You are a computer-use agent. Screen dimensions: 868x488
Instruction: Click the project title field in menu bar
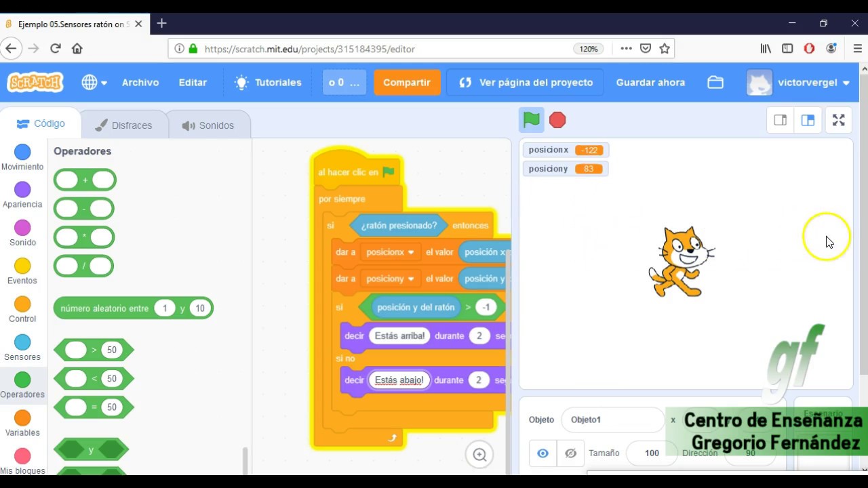click(344, 82)
